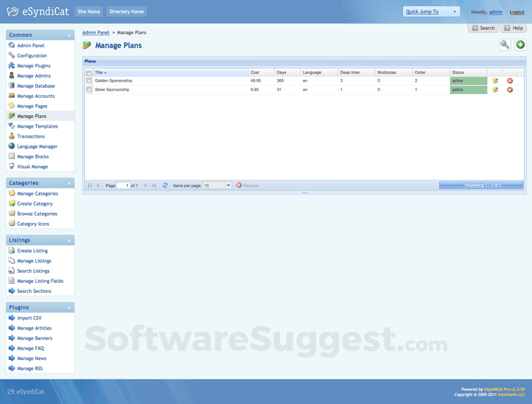
Task: Open Import CSV under Plugins
Action: (x=31, y=317)
